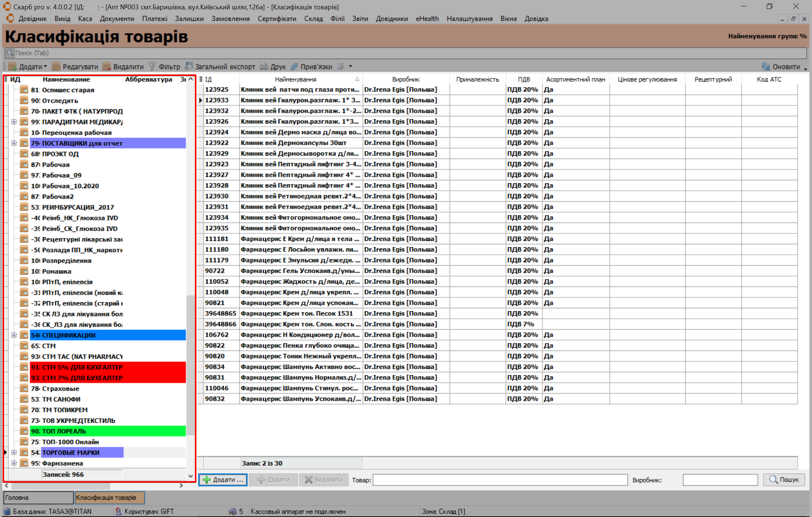The image size is (812, 517).
Task: Click the Загальний експорт icon
Action: click(x=189, y=67)
